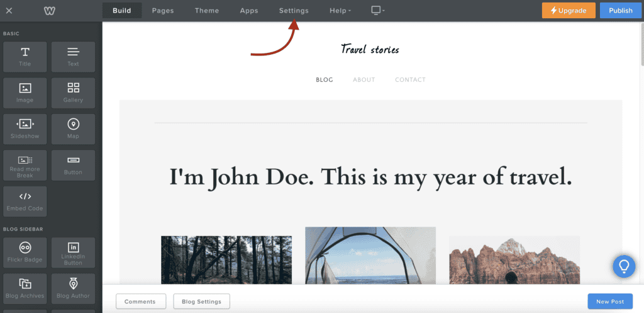Go to the ABOUT page link

coord(364,80)
